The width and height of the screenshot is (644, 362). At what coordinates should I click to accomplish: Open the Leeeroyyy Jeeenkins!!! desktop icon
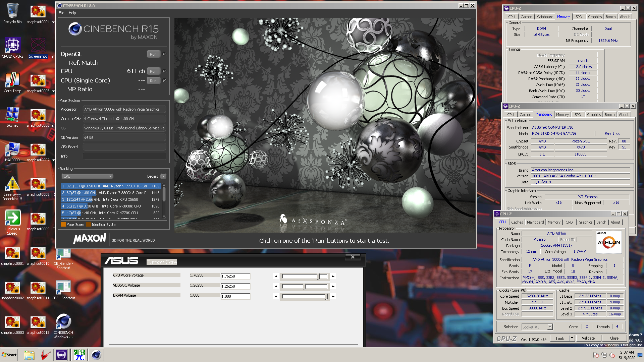click(x=12, y=188)
